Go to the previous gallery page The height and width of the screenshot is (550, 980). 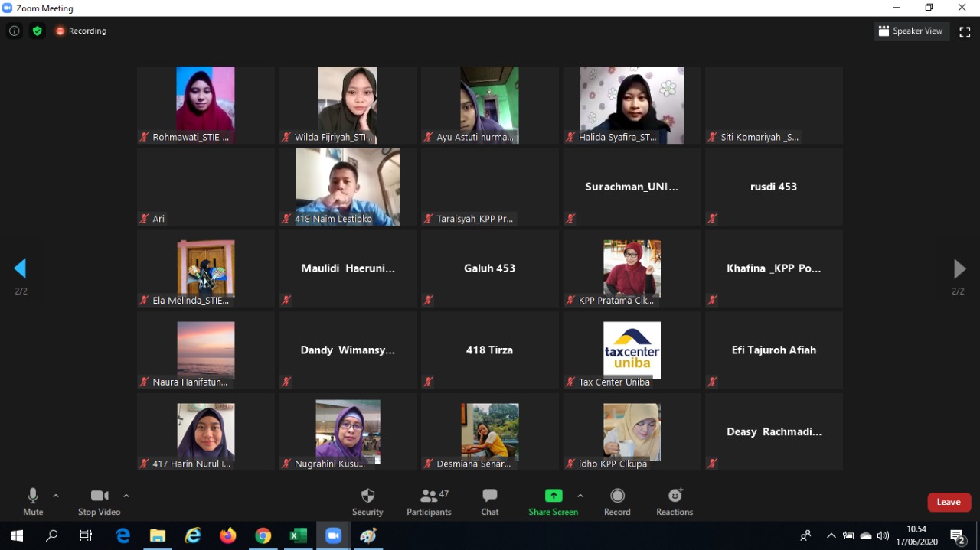(20, 268)
